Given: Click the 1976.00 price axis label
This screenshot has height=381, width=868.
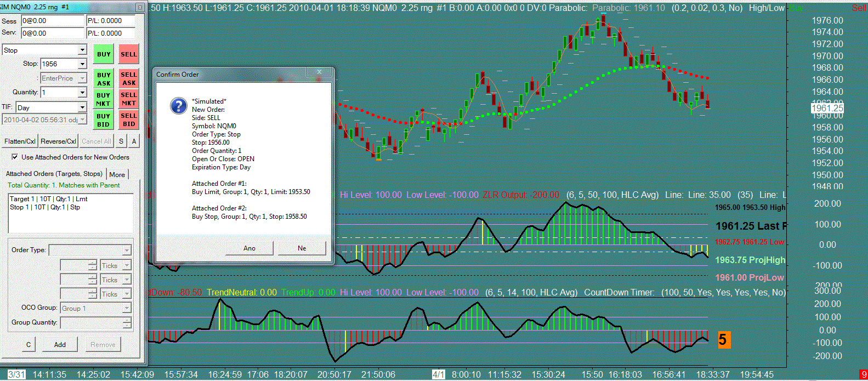Looking at the screenshot, I should click(x=827, y=21).
